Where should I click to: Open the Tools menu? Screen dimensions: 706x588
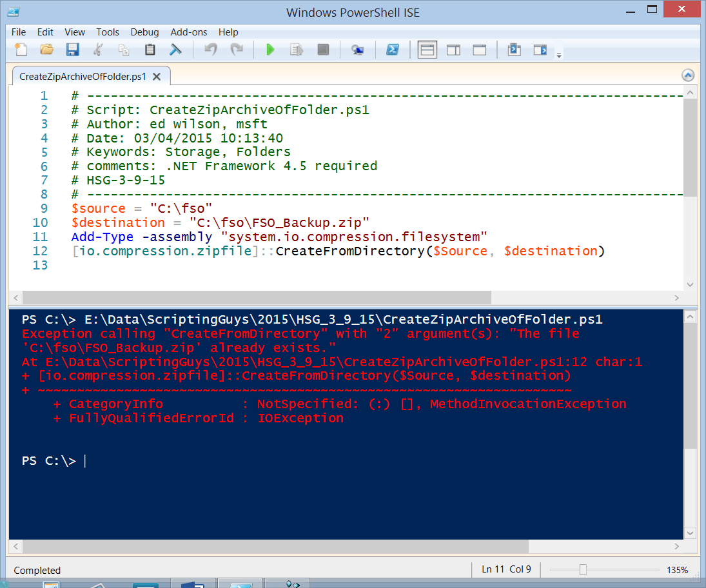click(x=108, y=32)
